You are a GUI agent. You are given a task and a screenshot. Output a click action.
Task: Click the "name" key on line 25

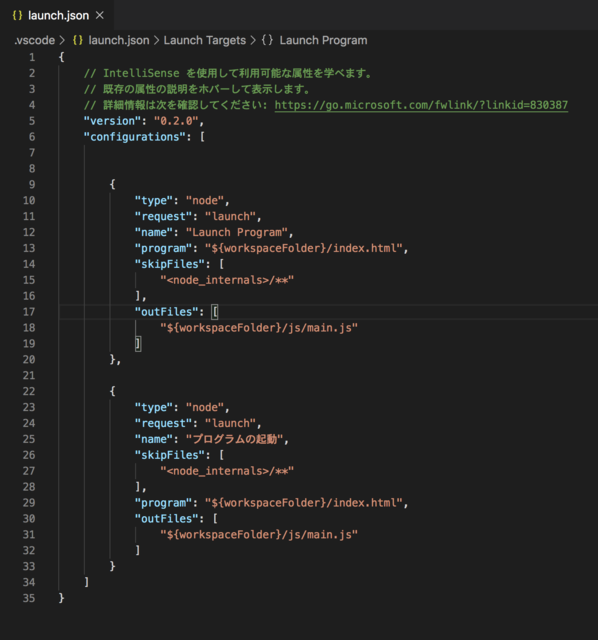tap(154, 439)
